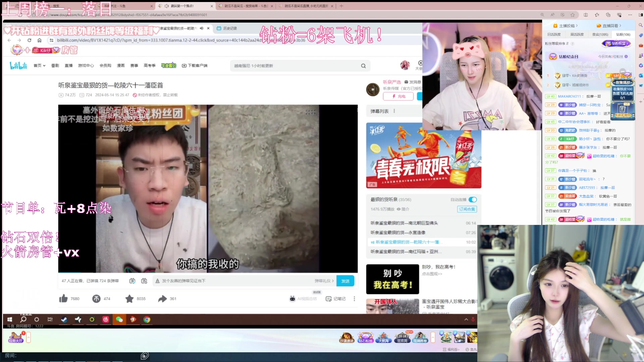The width and height of the screenshot is (644, 362).
Task: Click the bilibili logo
Action: tap(18, 65)
